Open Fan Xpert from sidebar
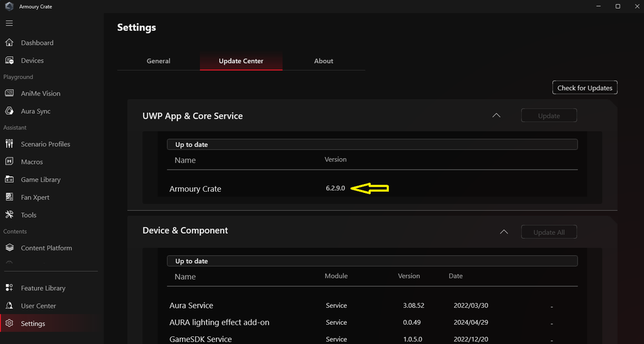644x344 pixels. click(x=35, y=197)
